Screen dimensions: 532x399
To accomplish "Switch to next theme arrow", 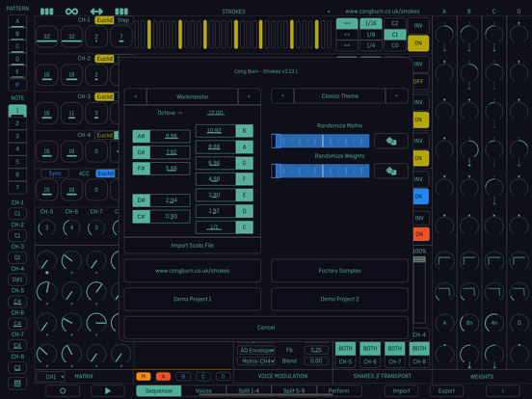I will point(397,96).
